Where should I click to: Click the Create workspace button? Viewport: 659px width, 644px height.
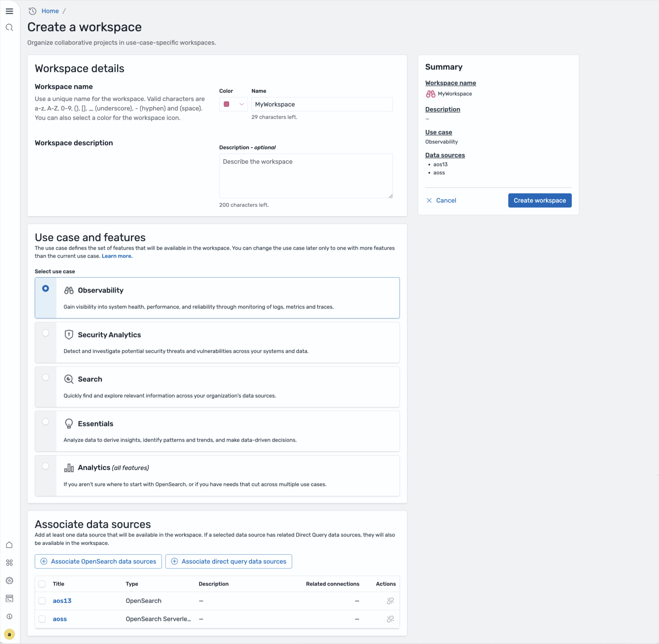click(x=540, y=200)
